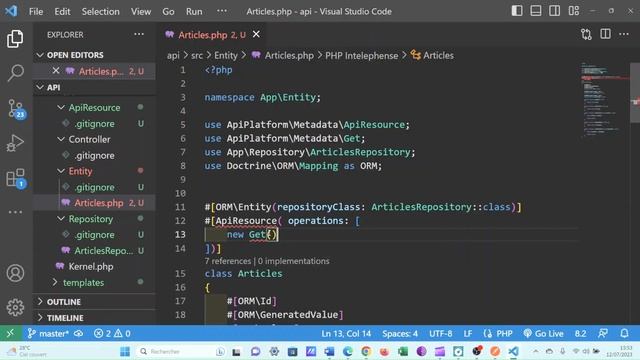
Task: Click the PHP version 8.2 indicator
Action: pos(580,333)
